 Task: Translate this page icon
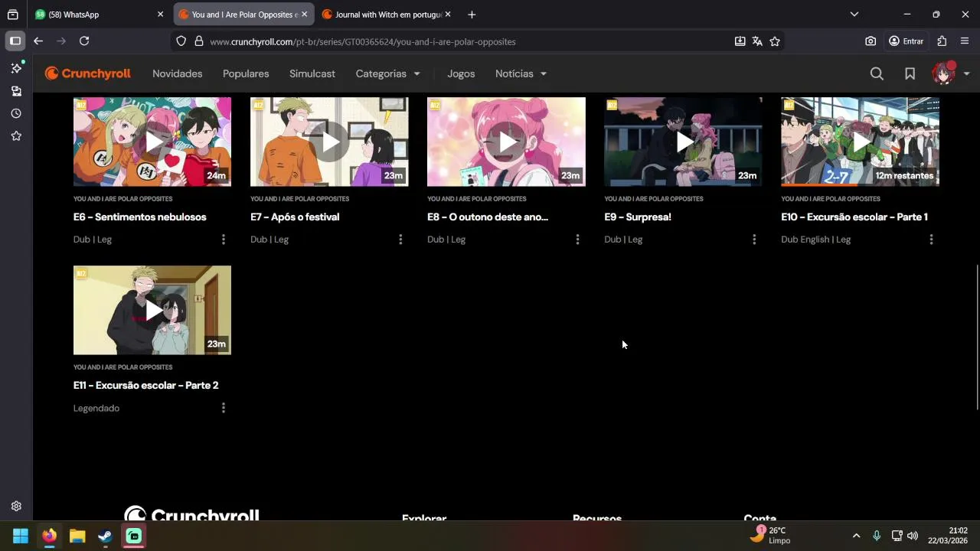click(x=757, y=41)
